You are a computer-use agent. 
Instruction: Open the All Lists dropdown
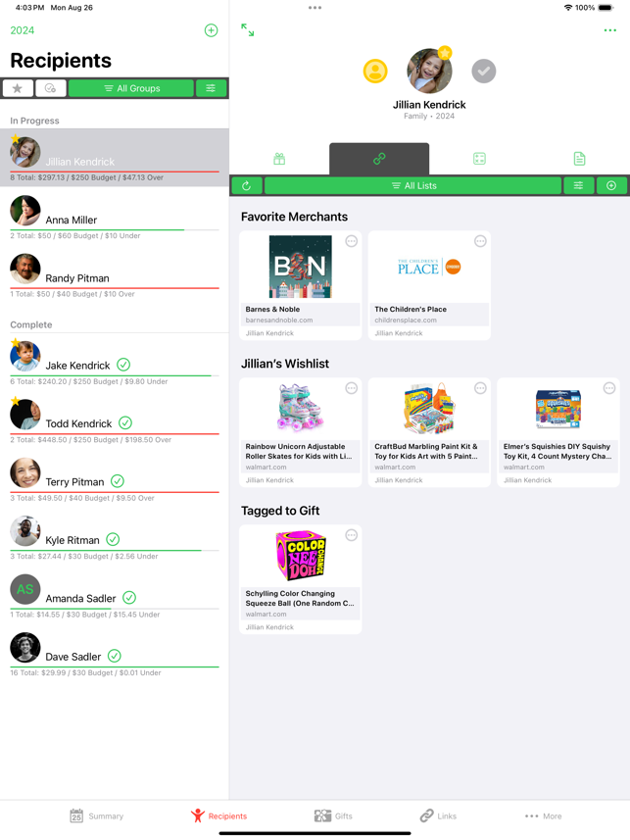[413, 186]
